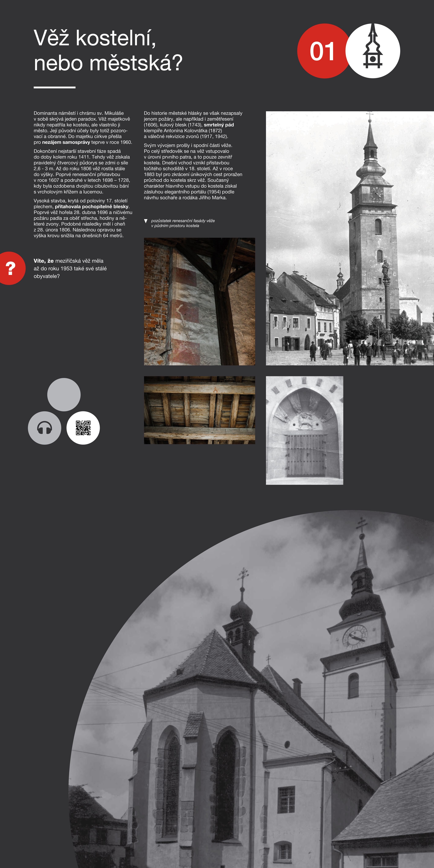This screenshot has height=868, width=434.
Task: Click the text "až do roku 1953 také své stálé"
Action: (x=70, y=269)
